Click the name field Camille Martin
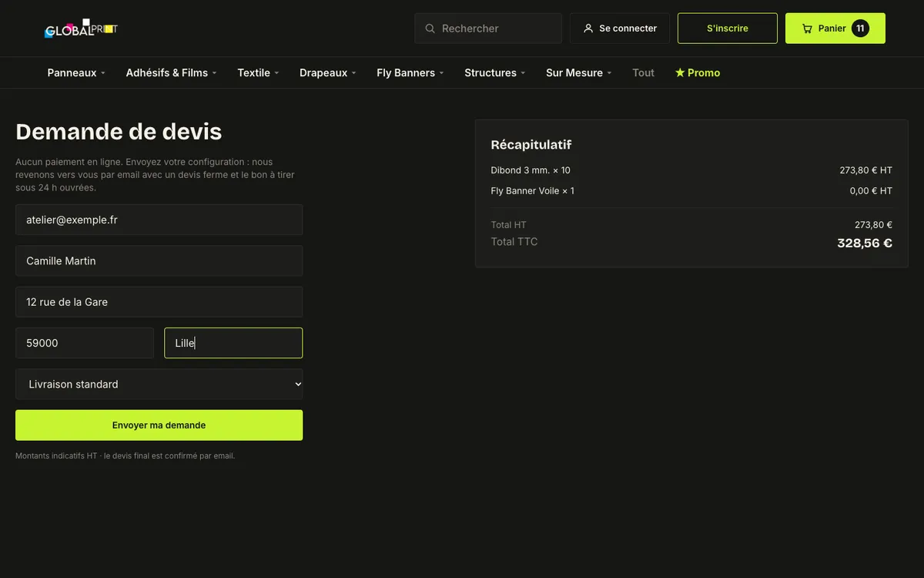This screenshot has width=924, height=578. click(x=159, y=260)
